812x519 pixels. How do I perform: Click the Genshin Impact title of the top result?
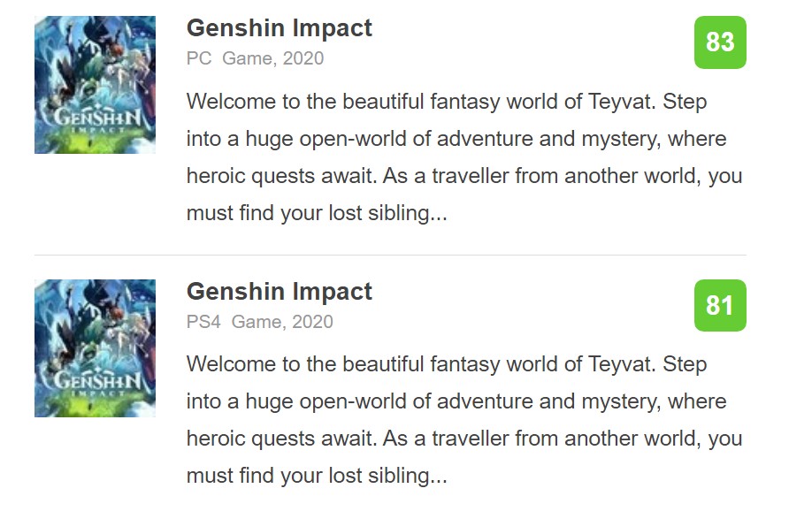[x=279, y=27]
